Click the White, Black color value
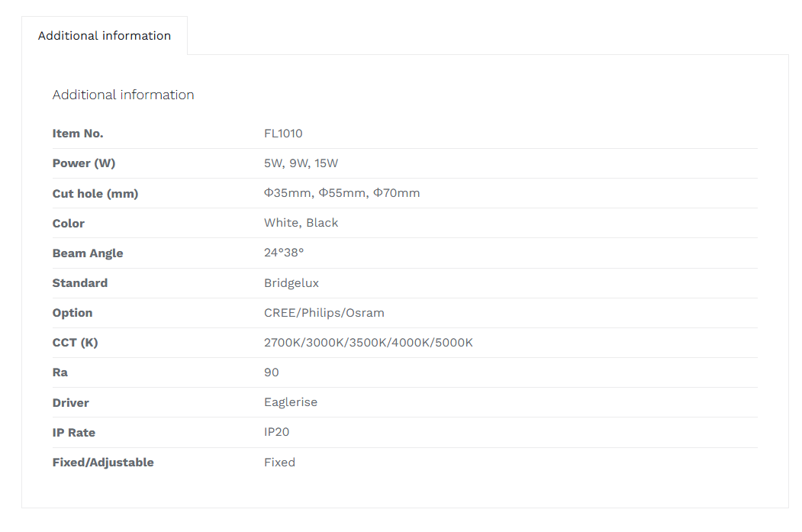802x532 pixels. tap(301, 223)
